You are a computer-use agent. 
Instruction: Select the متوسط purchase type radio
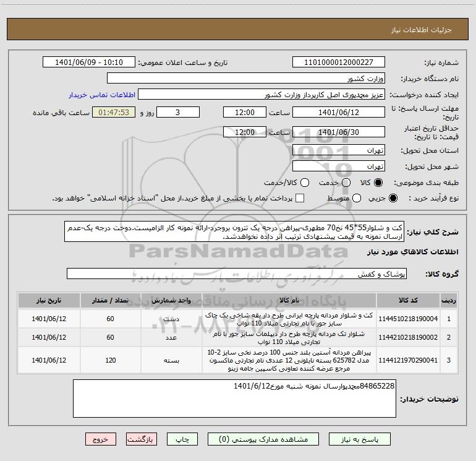click(357, 198)
